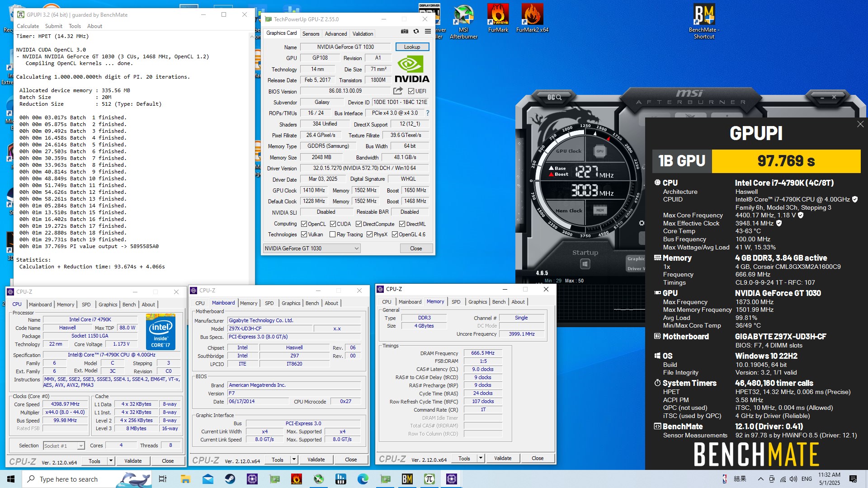Toggle the UEFI checkbox in GPU-Z
The height and width of the screenshot is (488, 868).
[411, 91]
